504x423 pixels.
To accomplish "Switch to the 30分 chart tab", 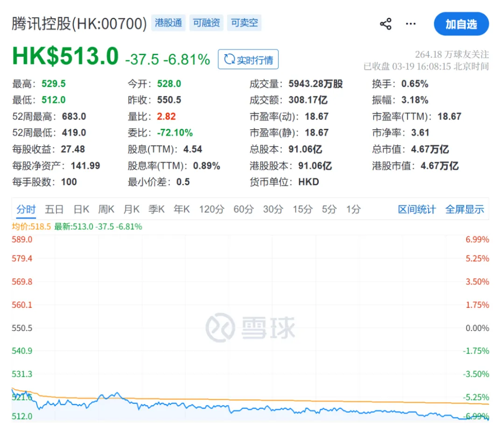I will tap(273, 210).
